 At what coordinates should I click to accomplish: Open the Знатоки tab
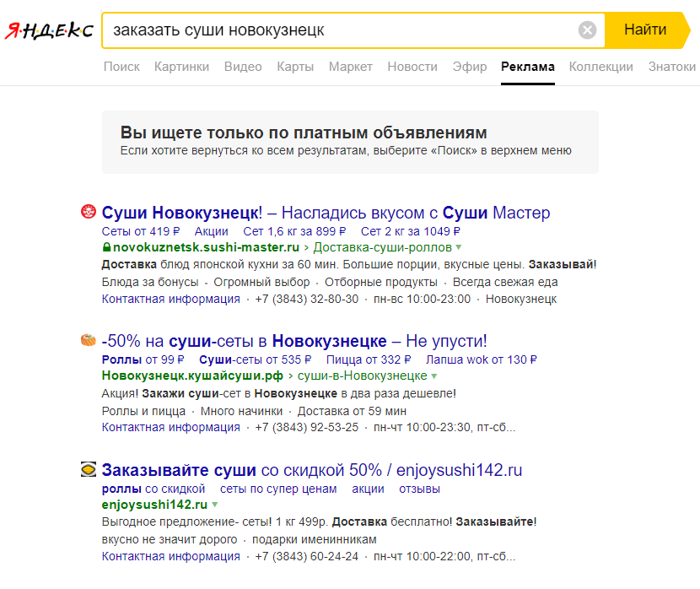[672, 67]
